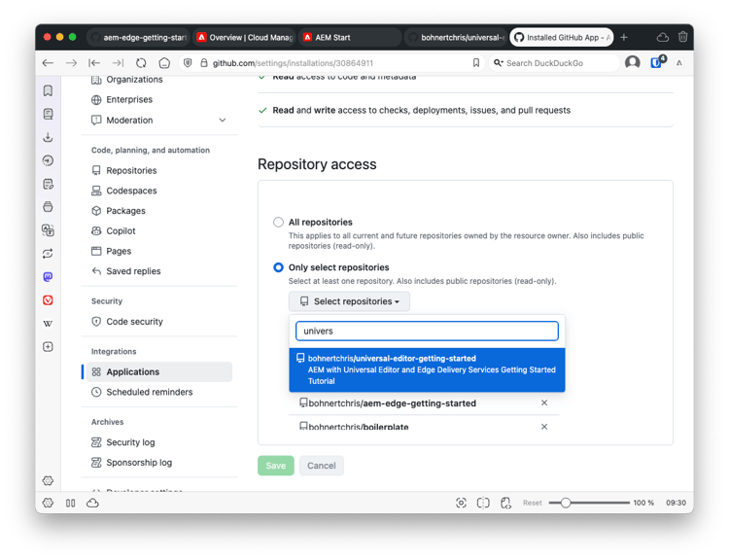
Task: Open the Bitwarden extension icon
Action: 657,62
